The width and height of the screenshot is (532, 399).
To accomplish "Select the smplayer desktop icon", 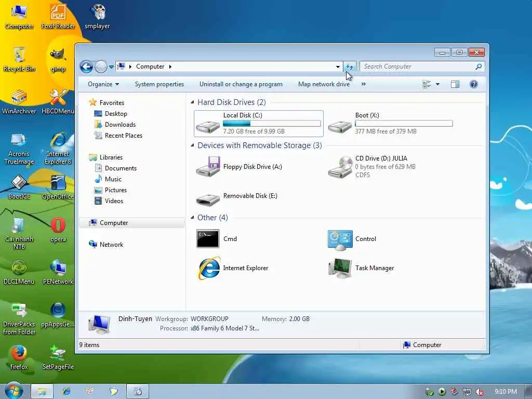I will pyautogui.click(x=97, y=16).
